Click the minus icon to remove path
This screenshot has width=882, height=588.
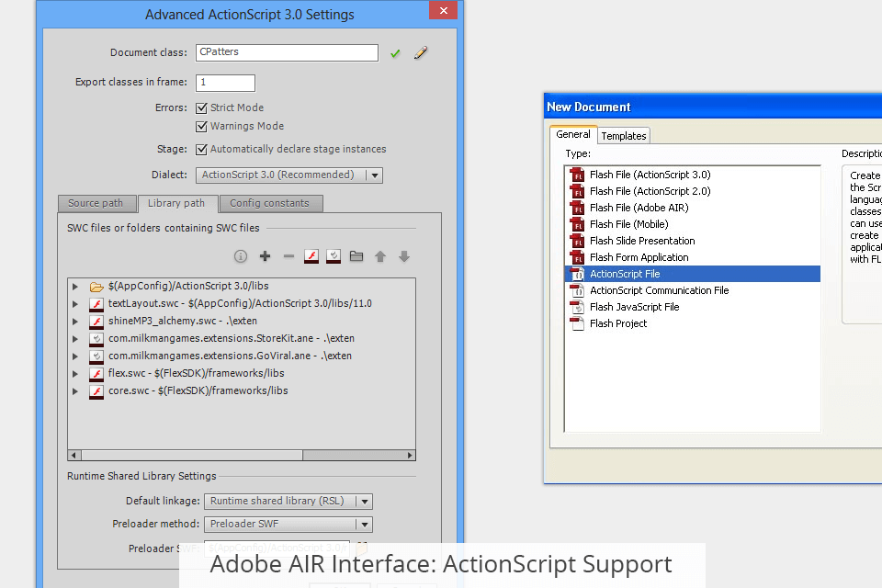[288, 256]
